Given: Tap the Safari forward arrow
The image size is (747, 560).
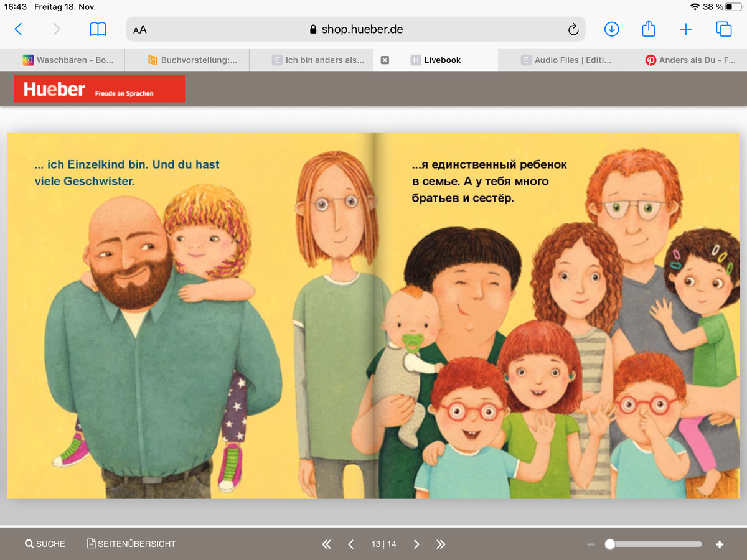Looking at the screenshot, I should coord(57,29).
